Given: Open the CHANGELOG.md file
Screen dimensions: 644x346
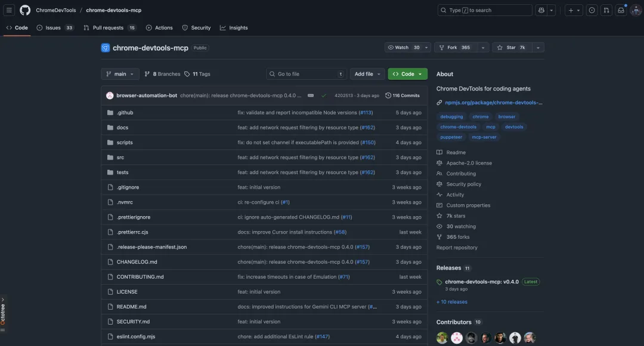Looking at the screenshot, I should point(137,262).
